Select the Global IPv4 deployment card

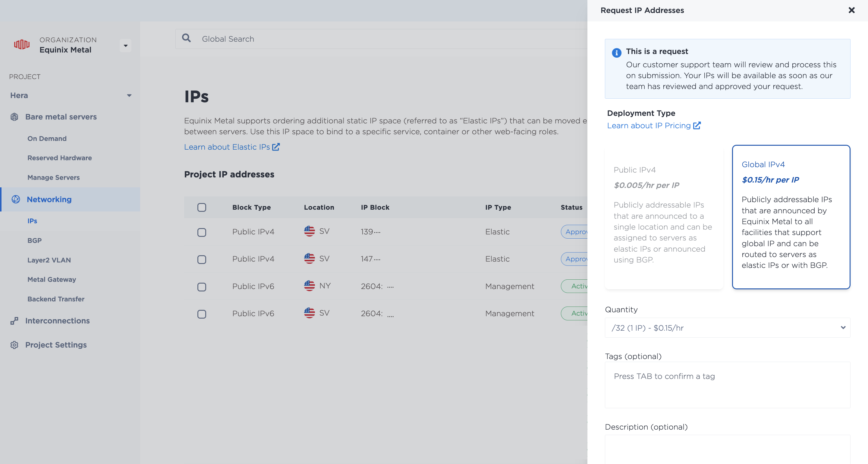[x=791, y=217]
